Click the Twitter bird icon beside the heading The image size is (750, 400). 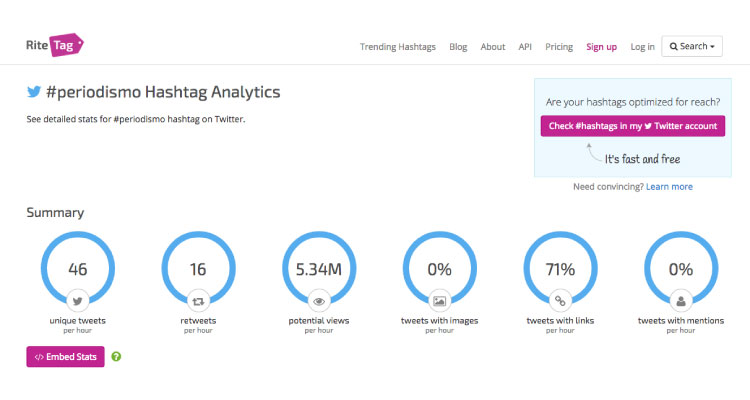coord(34,92)
